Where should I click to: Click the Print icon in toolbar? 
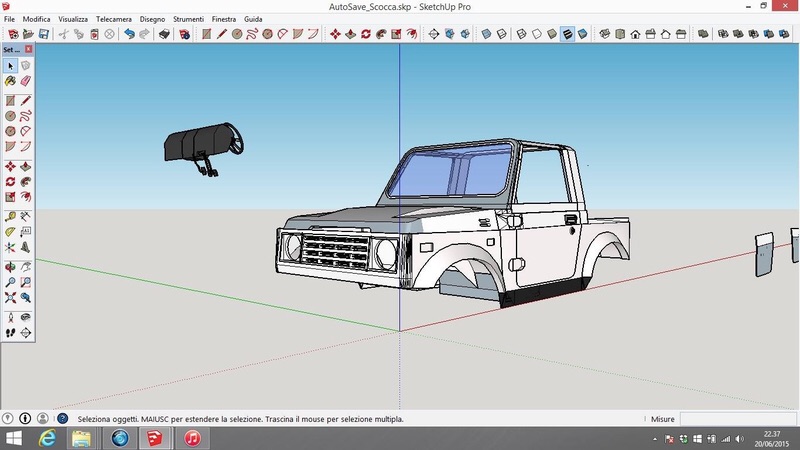click(163, 34)
